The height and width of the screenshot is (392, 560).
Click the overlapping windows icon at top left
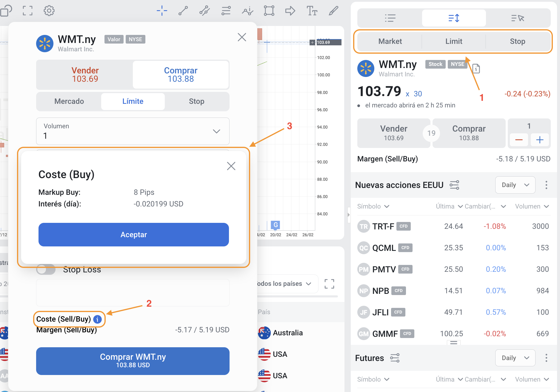(6, 11)
